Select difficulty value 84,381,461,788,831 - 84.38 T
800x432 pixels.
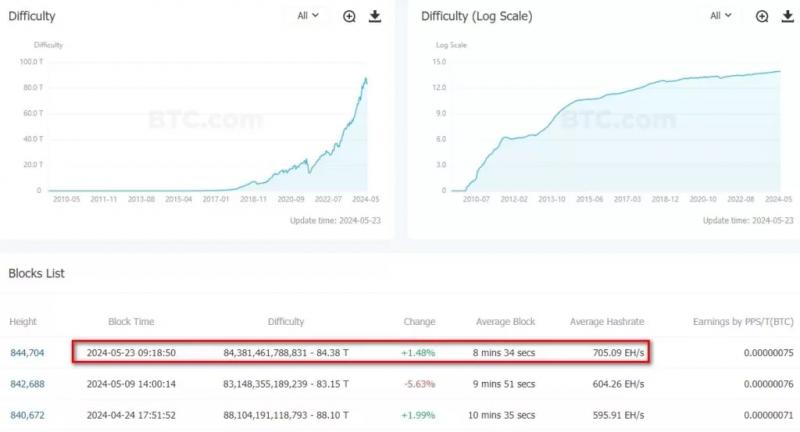coord(286,352)
